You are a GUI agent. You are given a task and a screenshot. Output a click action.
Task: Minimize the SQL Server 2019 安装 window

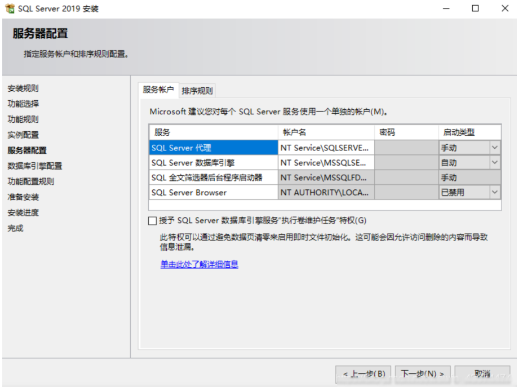446,8
